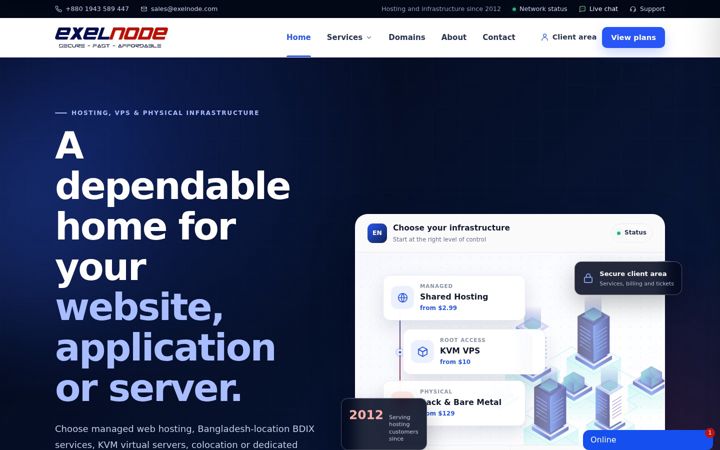
Task: Click the Status pill in infrastructure card
Action: [x=631, y=233]
